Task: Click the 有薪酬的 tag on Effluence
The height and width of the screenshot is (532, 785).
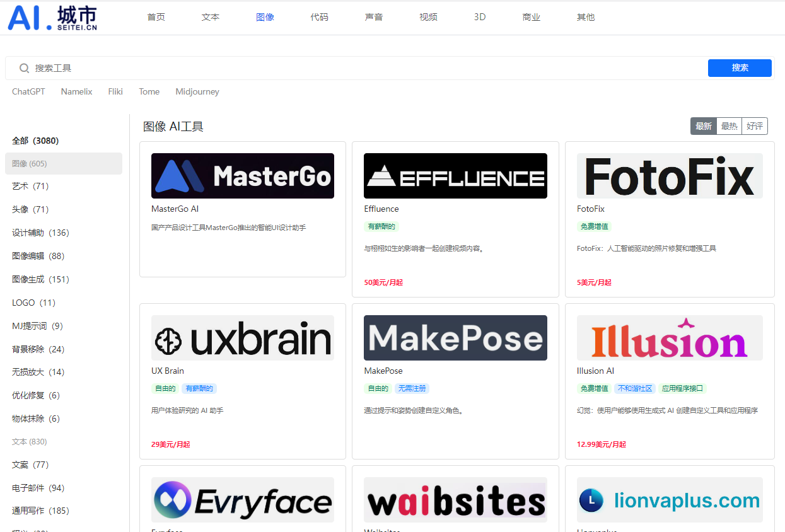Action: pyautogui.click(x=381, y=226)
